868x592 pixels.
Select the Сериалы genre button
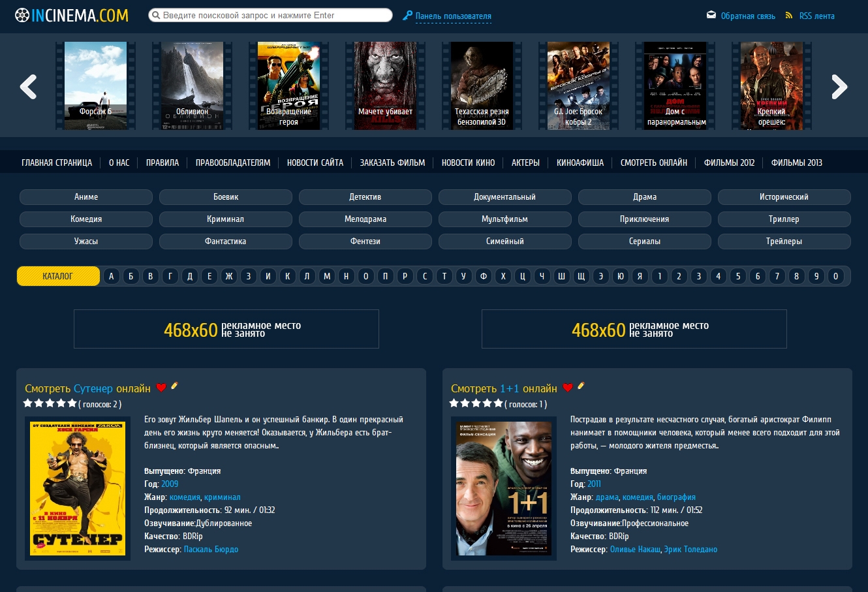645,241
